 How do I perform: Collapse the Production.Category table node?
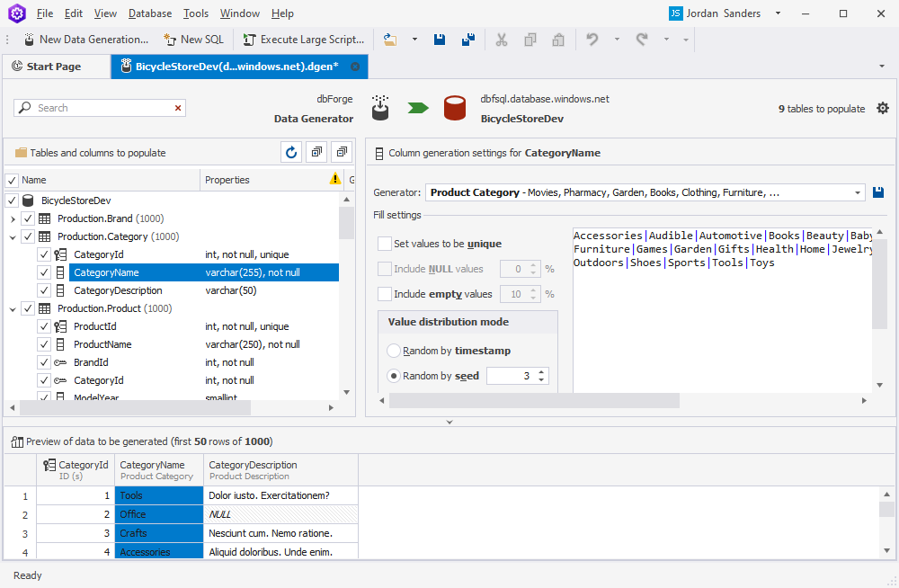pyautogui.click(x=13, y=237)
